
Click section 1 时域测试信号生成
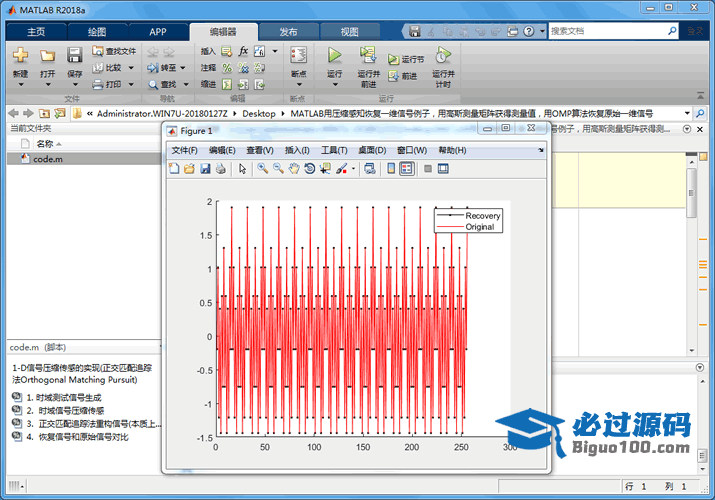[64, 397]
